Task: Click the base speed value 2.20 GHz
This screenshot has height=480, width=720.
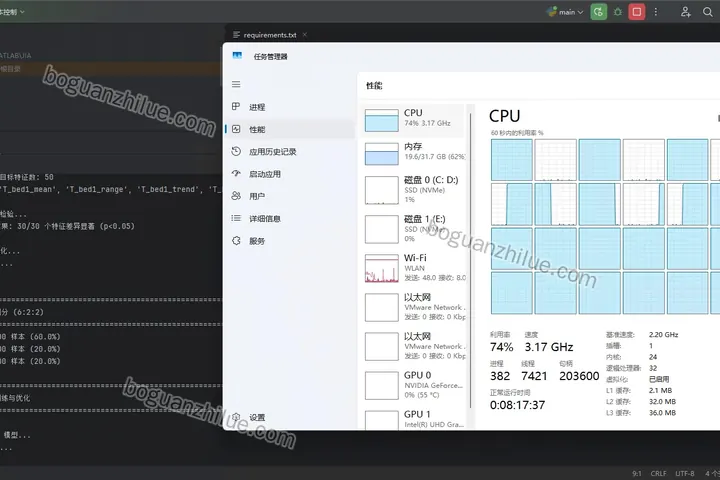Action: (x=664, y=335)
